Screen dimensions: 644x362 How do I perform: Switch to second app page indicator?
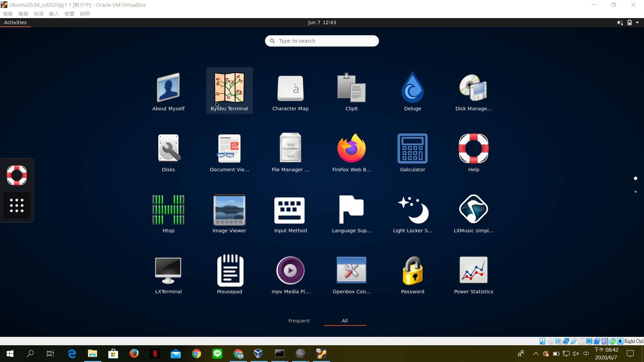(636, 192)
